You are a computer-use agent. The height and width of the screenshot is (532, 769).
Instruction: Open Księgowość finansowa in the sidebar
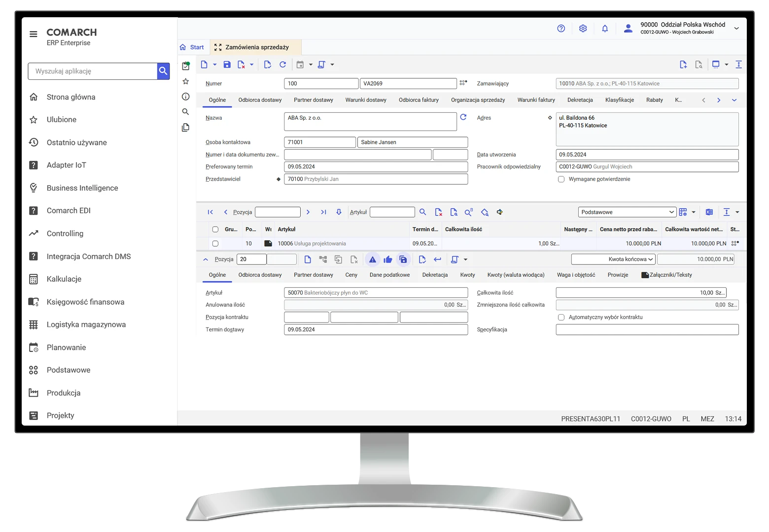click(x=85, y=302)
